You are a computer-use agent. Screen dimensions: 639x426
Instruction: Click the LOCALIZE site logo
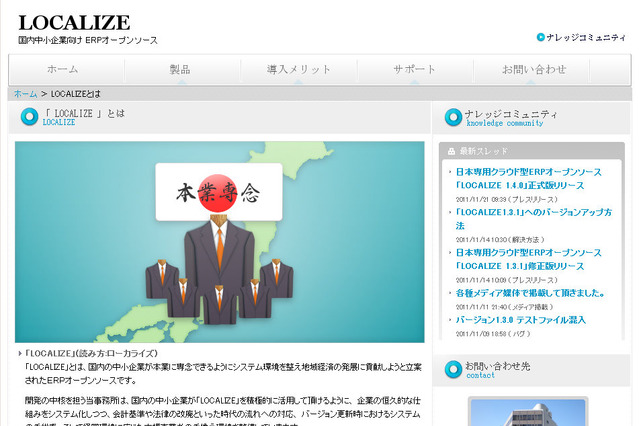tap(74, 23)
